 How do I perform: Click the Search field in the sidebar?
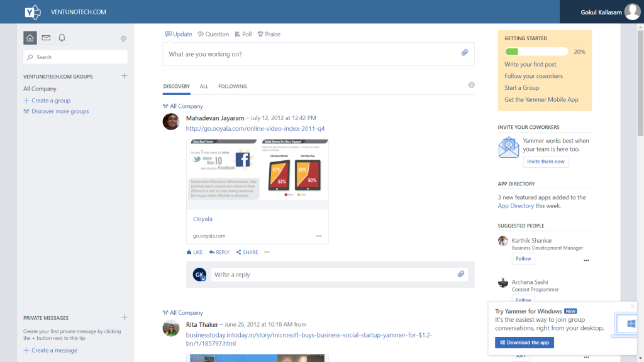[75, 57]
